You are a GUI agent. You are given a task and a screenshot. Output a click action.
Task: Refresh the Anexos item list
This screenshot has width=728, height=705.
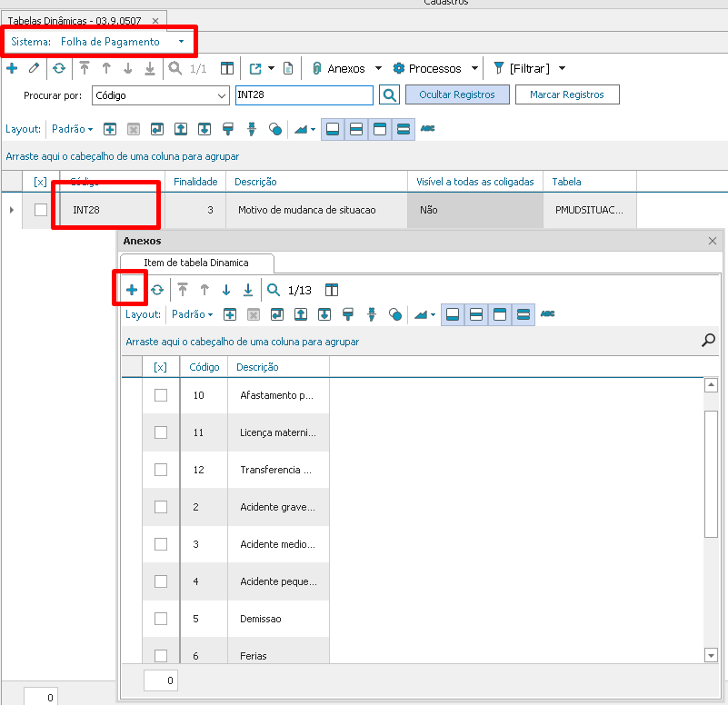pos(157,290)
